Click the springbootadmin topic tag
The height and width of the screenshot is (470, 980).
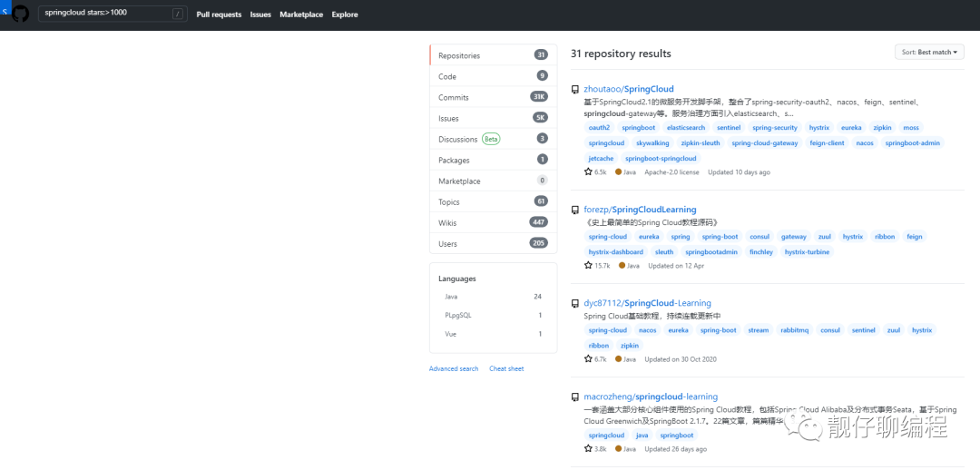click(712, 252)
